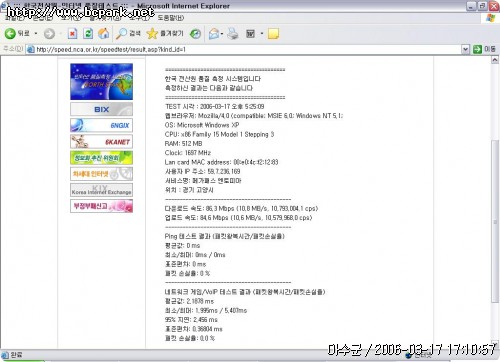Open the BIX banner link
Image resolution: width=500 pixels, height=362 pixels.
pyautogui.click(x=101, y=109)
